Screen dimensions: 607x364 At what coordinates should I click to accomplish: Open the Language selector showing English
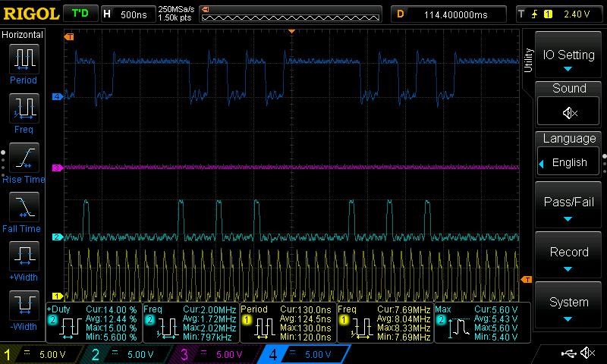coord(568,162)
